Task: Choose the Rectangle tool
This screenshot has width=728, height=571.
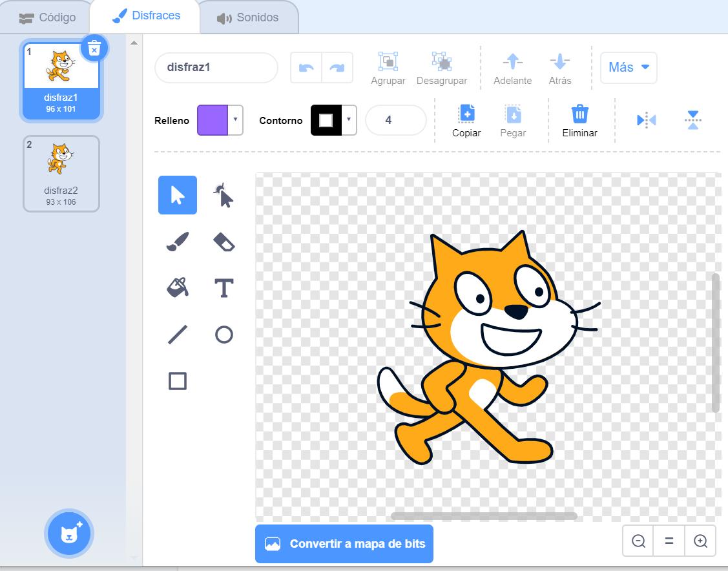Action: 178,381
